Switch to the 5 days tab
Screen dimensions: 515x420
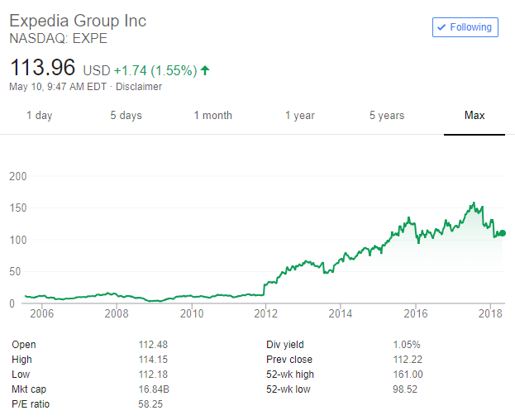tap(126, 116)
